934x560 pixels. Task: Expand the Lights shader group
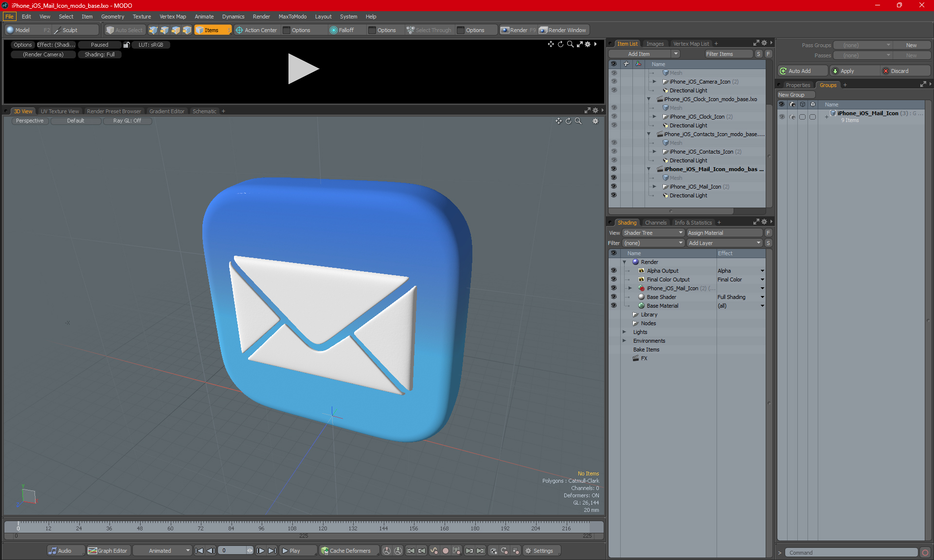pos(624,332)
